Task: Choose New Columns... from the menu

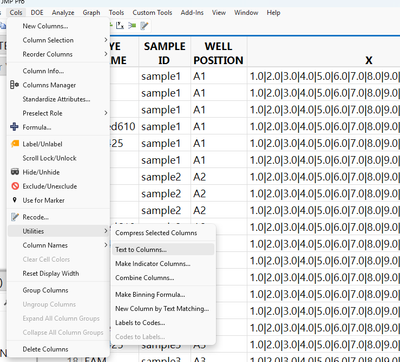Action: [58, 26]
